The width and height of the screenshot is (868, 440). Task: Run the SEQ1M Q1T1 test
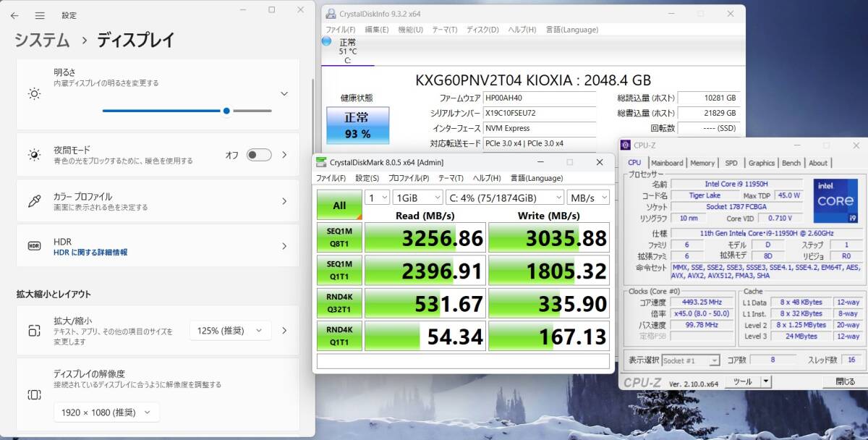coord(339,270)
